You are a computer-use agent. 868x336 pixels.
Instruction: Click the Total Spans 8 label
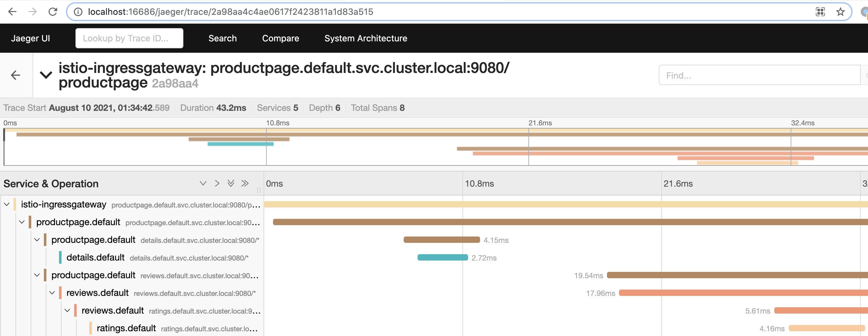point(378,108)
